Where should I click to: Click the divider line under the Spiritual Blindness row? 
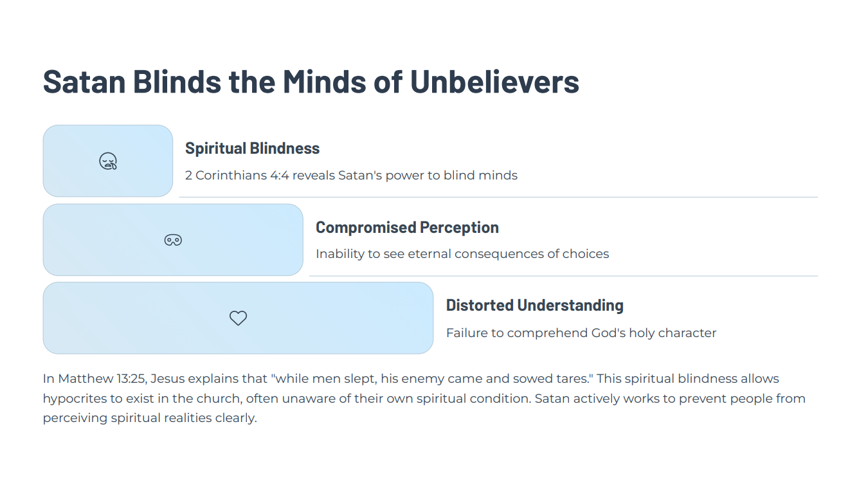498,197
